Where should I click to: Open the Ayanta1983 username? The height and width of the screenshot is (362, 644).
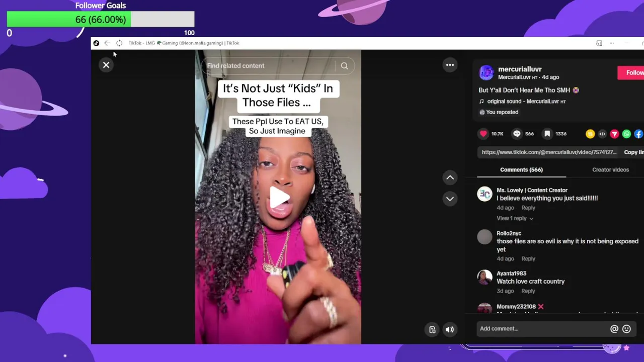pyautogui.click(x=511, y=274)
